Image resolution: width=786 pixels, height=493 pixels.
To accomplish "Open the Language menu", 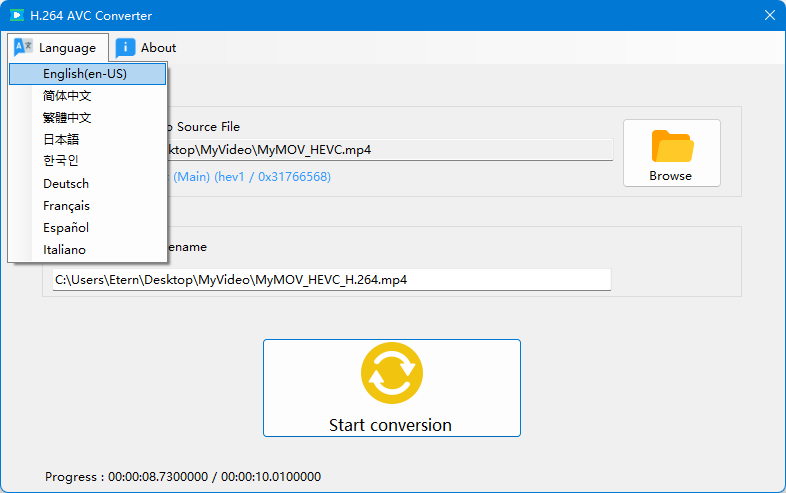I will pos(58,48).
